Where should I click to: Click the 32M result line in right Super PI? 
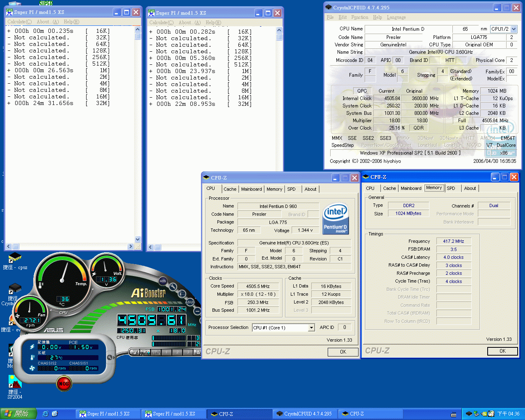pos(201,104)
